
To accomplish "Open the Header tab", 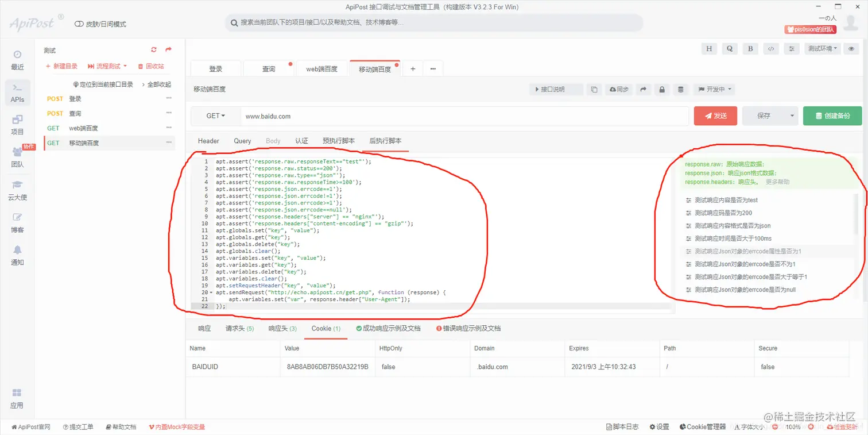I will point(209,141).
